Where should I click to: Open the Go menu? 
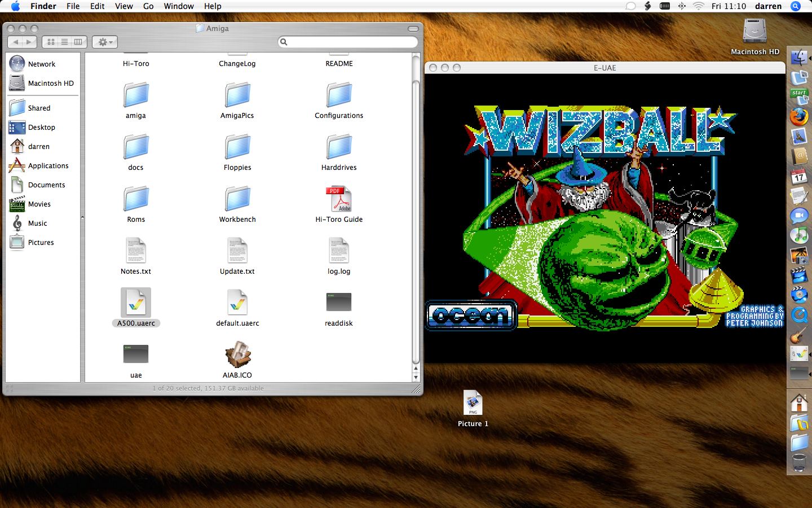148,6
